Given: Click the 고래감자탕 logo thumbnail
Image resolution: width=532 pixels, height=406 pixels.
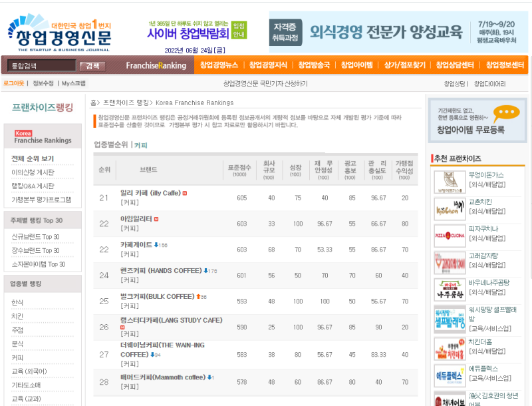Looking at the screenshot, I should point(450,263).
